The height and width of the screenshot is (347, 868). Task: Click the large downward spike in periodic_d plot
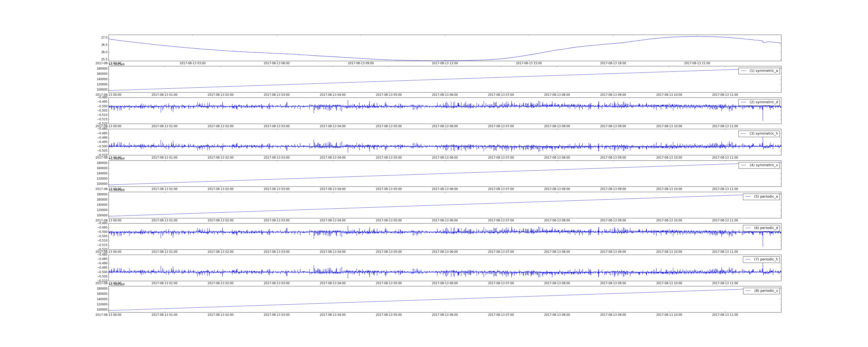pyautogui.click(x=763, y=242)
